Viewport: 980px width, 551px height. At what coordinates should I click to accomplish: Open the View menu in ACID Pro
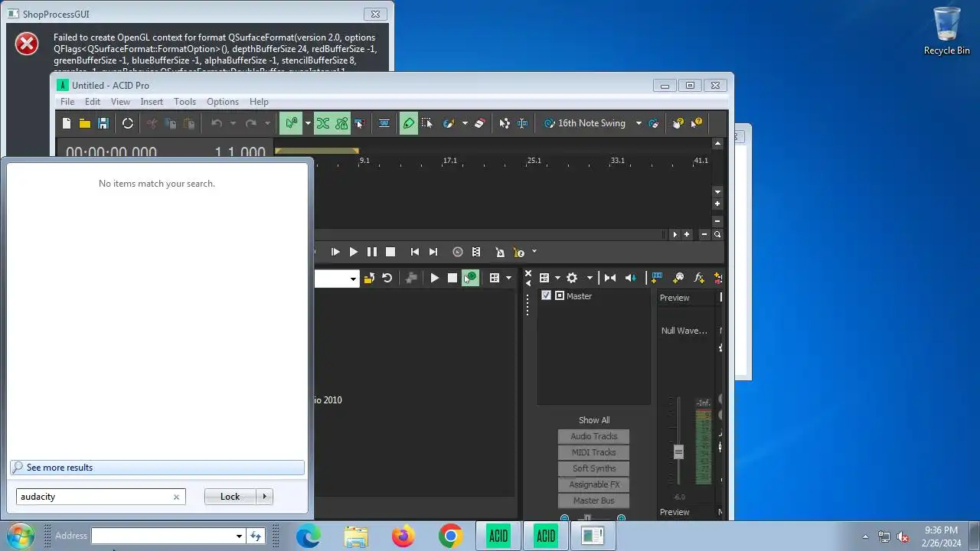(120, 102)
